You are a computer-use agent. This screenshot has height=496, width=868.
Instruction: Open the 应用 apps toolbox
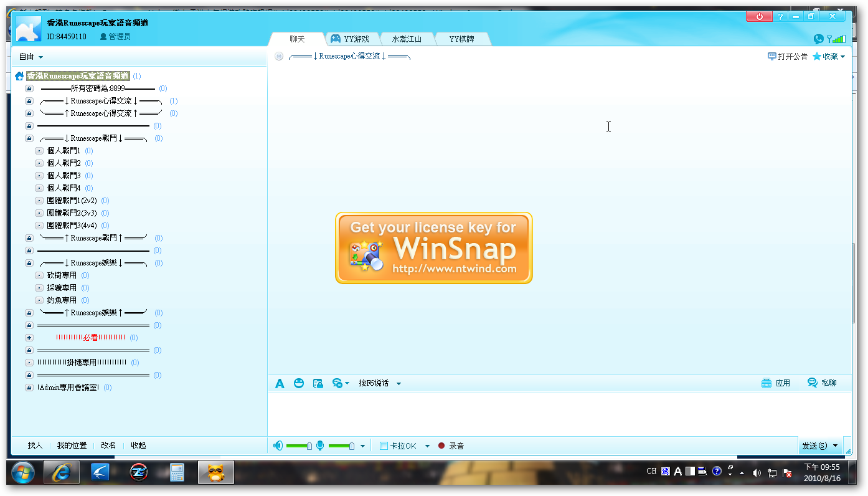(x=776, y=383)
